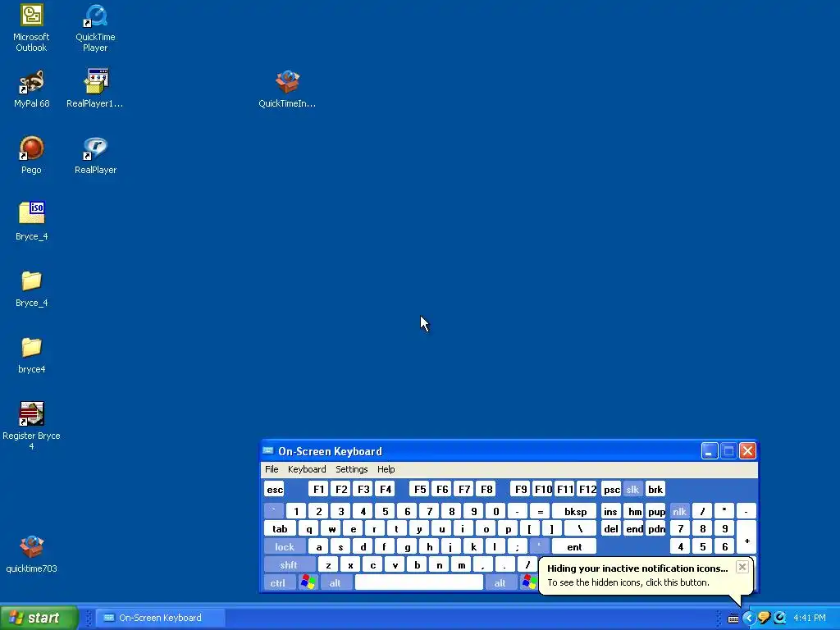Click the yellow speech-bubble tray icon

(x=765, y=618)
